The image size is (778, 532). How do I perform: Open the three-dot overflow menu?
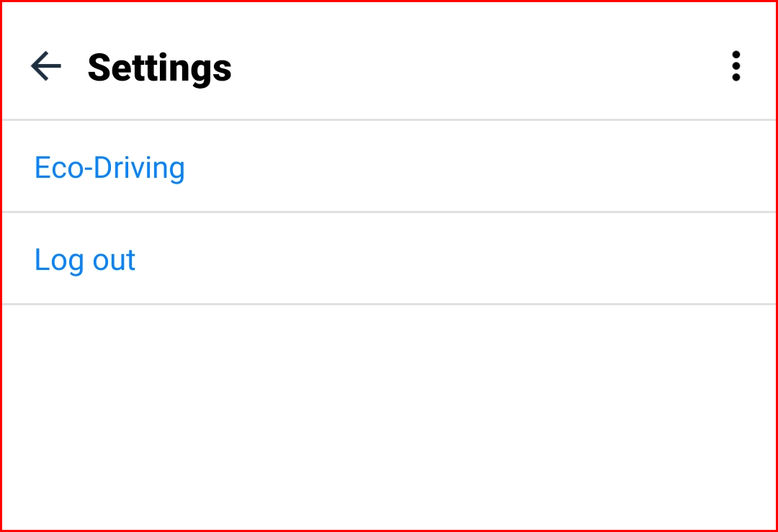[735, 66]
